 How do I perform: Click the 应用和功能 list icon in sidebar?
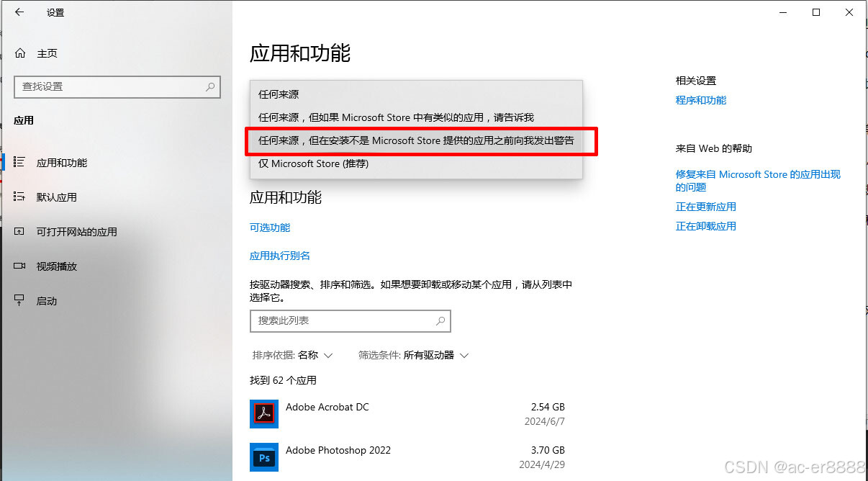tap(19, 163)
